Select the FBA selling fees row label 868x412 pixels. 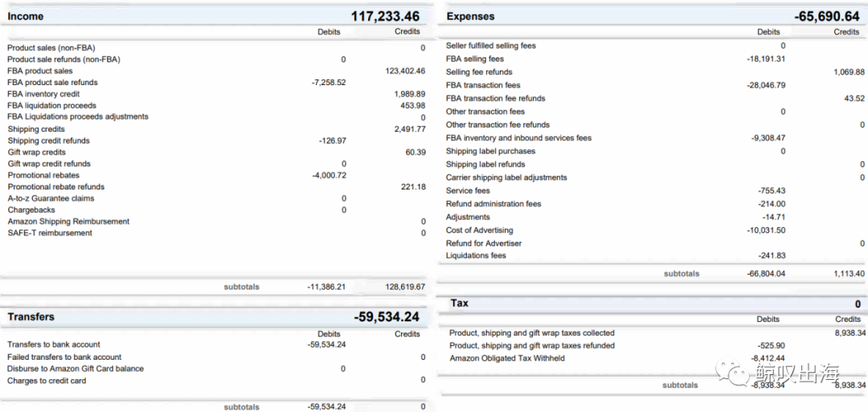click(475, 59)
